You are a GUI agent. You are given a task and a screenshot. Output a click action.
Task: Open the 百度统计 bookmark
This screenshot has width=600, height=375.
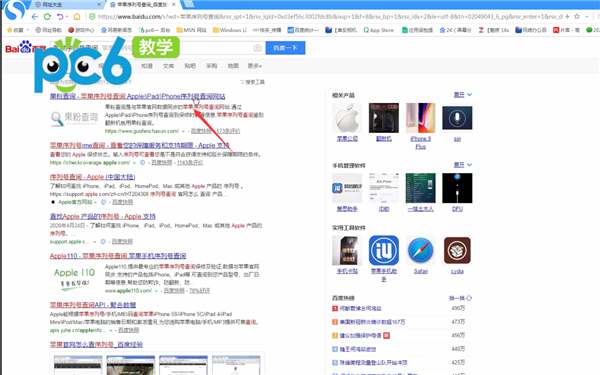pyautogui.click(x=303, y=30)
